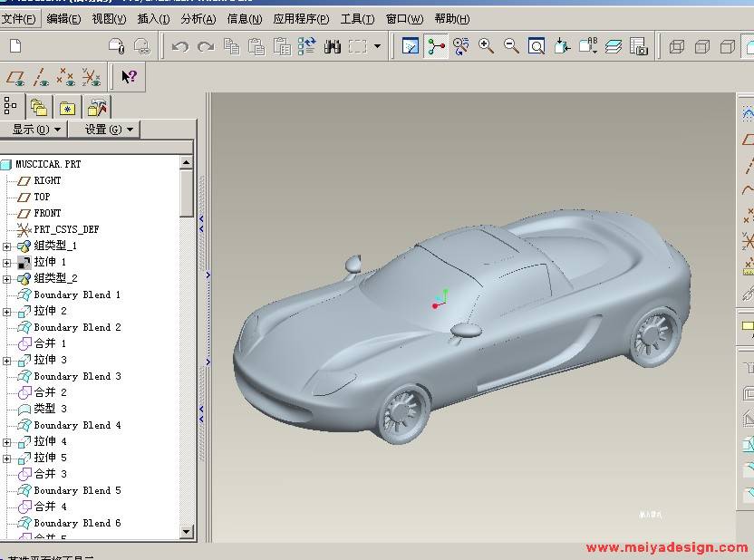Click the datum curve tool on right toolbar
754x560 pixels.
pyautogui.click(x=748, y=189)
